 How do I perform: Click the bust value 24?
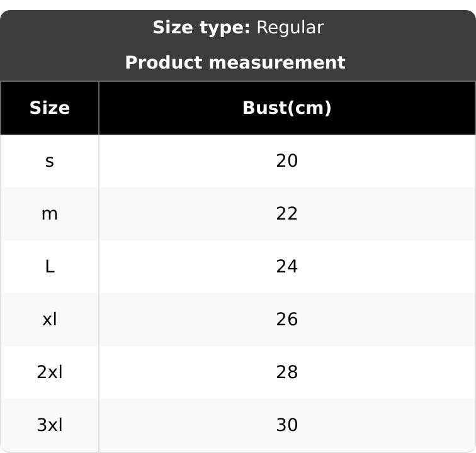pyautogui.click(x=286, y=267)
